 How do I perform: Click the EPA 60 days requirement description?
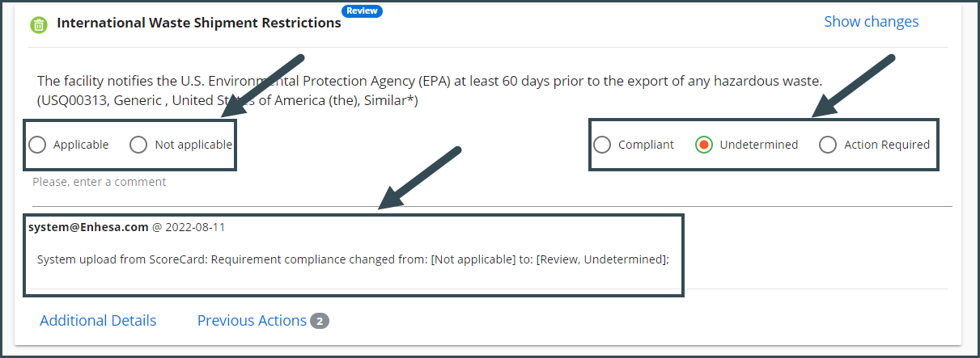[x=430, y=91]
